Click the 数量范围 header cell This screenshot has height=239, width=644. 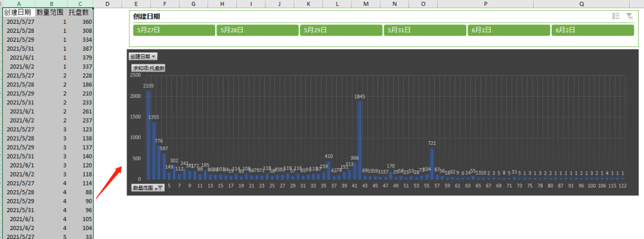[51, 13]
